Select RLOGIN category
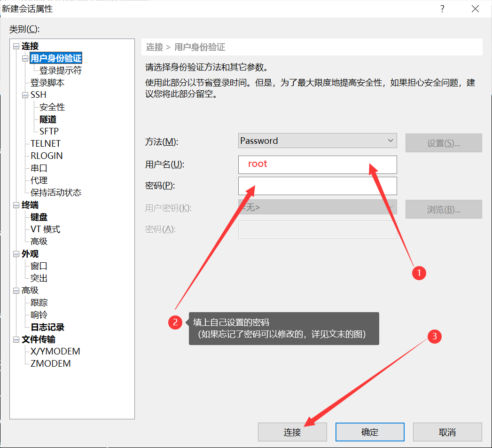This screenshot has width=492, height=448. click(47, 156)
